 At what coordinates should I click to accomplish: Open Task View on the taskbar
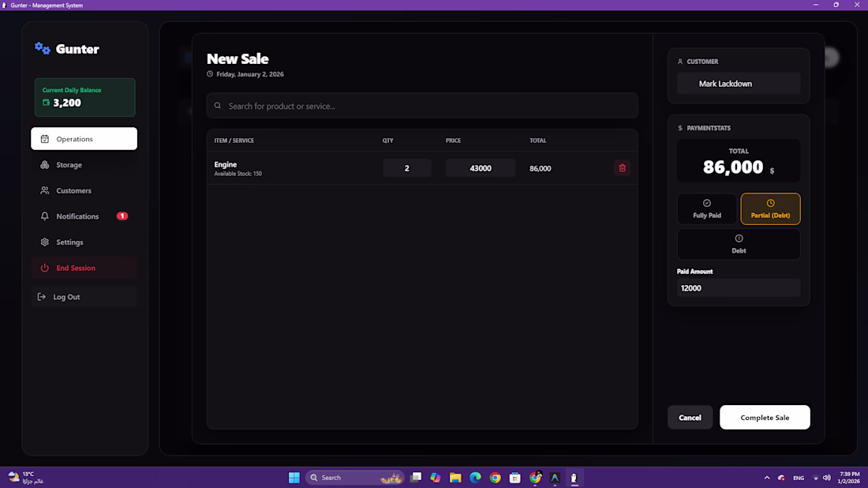pyautogui.click(x=416, y=478)
